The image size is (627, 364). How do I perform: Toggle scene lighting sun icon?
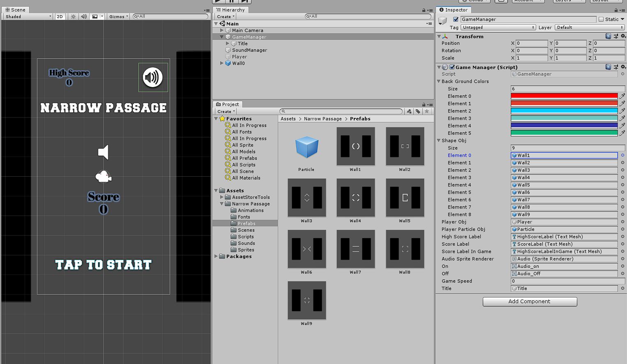tap(73, 16)
